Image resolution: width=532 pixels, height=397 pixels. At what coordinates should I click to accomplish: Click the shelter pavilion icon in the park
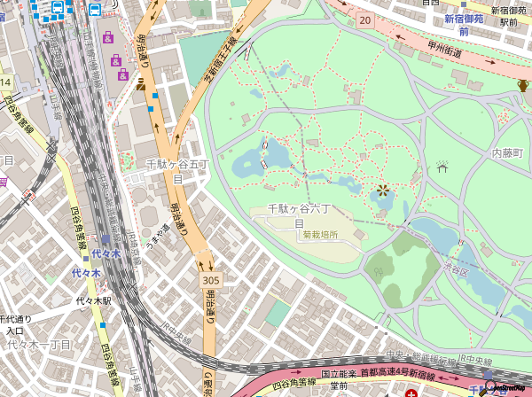[442, 166]
